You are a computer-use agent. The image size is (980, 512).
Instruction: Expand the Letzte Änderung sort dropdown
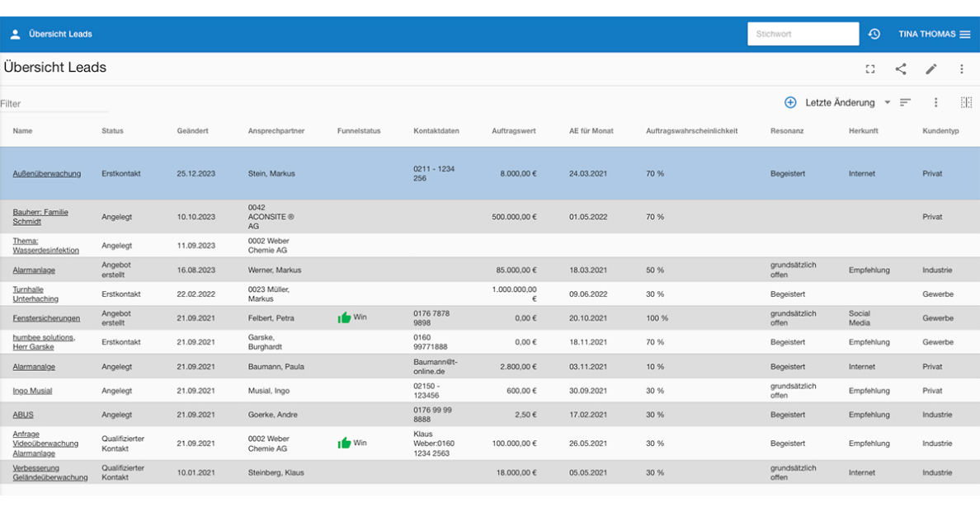[888, 103]
